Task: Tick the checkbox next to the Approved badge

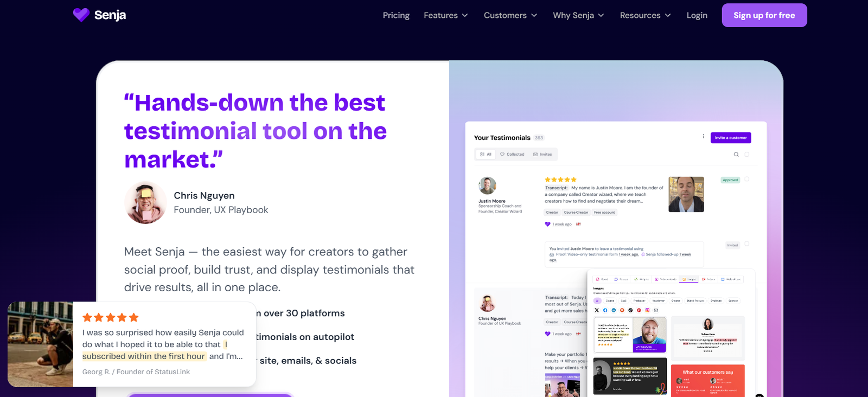Action: coord(747,180)
